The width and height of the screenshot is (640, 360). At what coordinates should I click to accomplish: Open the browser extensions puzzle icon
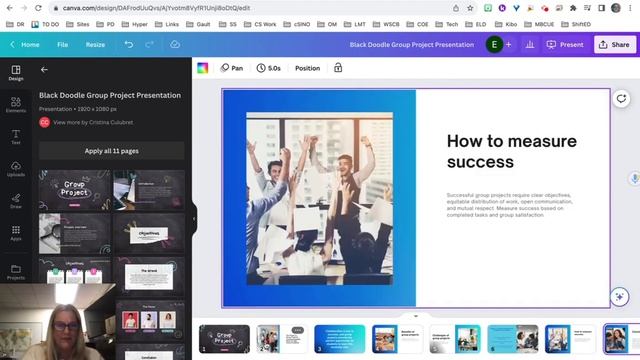click(573, 8)
